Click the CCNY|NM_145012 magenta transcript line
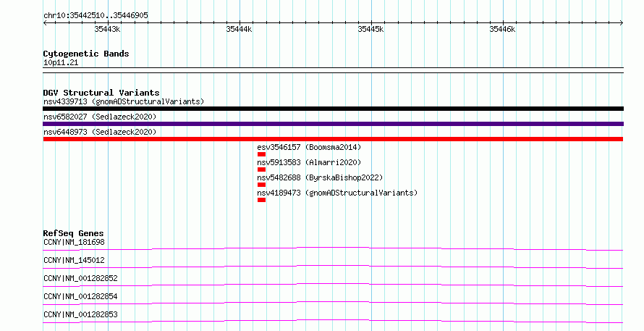 coord(333,267)
